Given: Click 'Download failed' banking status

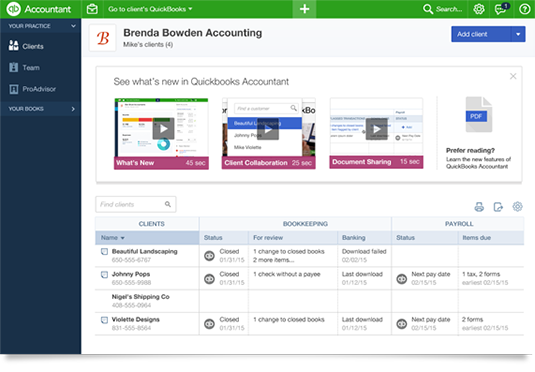Looking at the screenshot, I should point(364,252).
